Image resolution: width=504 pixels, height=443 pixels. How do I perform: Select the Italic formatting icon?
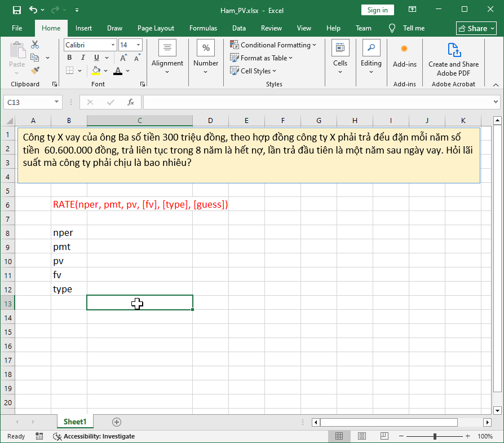(82, 58)
